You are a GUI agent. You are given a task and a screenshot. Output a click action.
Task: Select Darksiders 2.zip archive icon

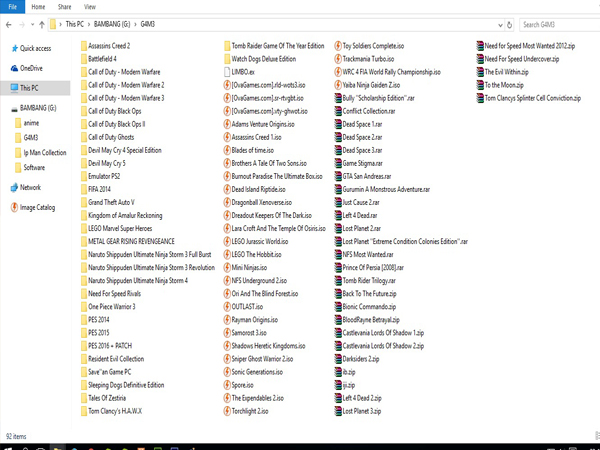pyautogui.click(x=338, y=359)
